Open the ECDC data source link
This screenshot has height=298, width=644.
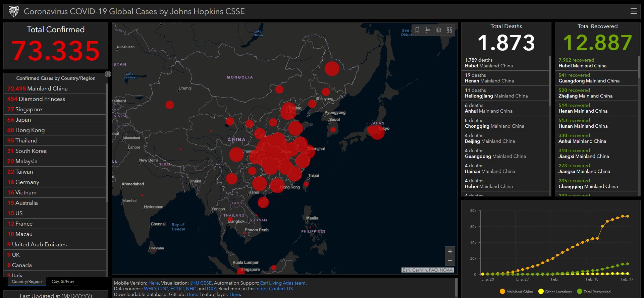[x=177, y=289]
